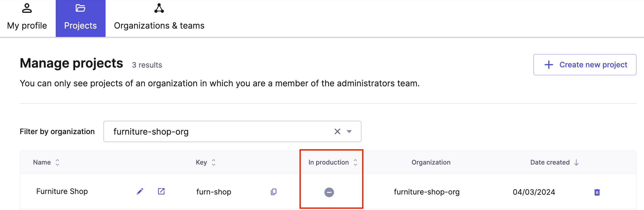The width and height of the screenshot is (644, 210).
Task: Open Furniture Shop via external link icon
Action: tap(161, 191)
